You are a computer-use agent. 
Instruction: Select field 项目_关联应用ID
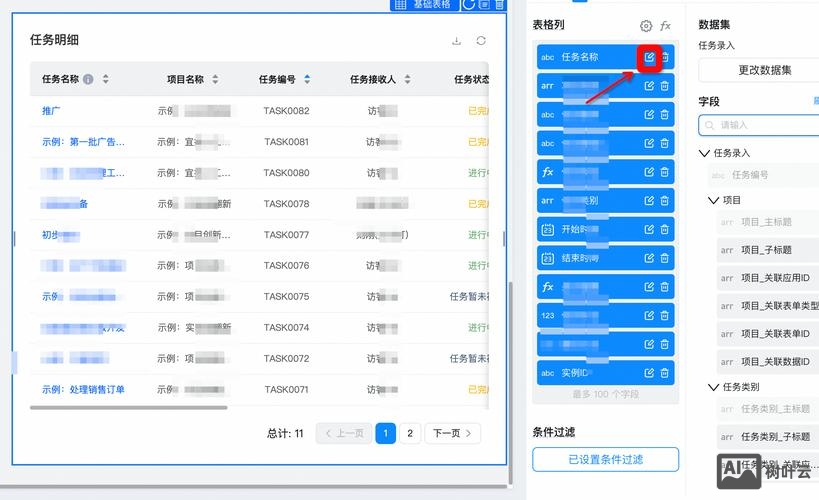tap(767, 278)
